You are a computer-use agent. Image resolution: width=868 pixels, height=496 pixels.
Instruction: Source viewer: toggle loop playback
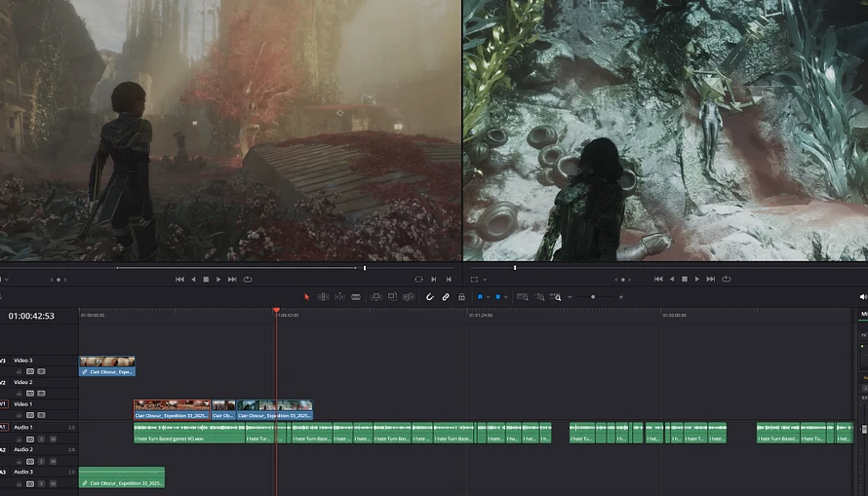click(248, 280)
